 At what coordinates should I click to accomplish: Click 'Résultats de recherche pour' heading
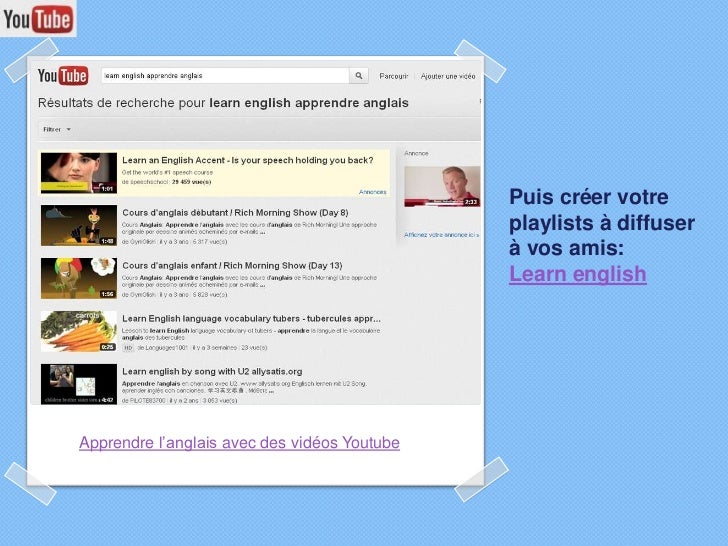point(223,103)
